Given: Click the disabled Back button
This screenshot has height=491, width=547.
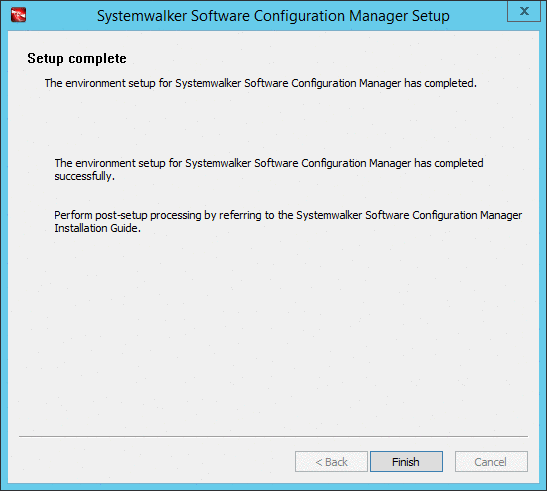Looking at the screenshot, I should pos(331,461).
